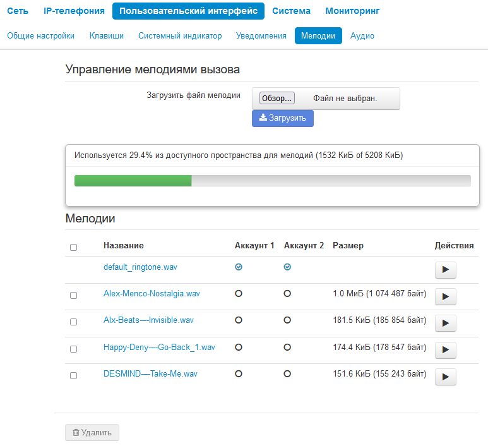
Task: Click the Аккаунт 1 column header
Action: (x=254, y=246)
